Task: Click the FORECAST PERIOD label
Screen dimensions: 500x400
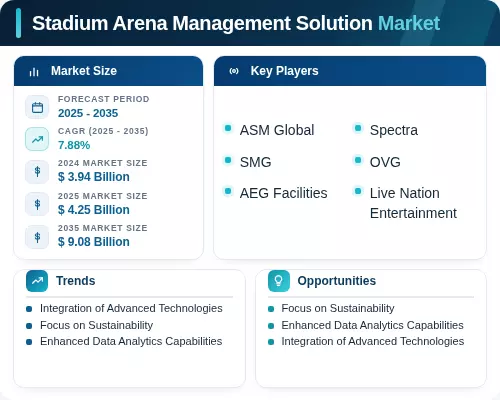Action: click(x=104, y=99)
